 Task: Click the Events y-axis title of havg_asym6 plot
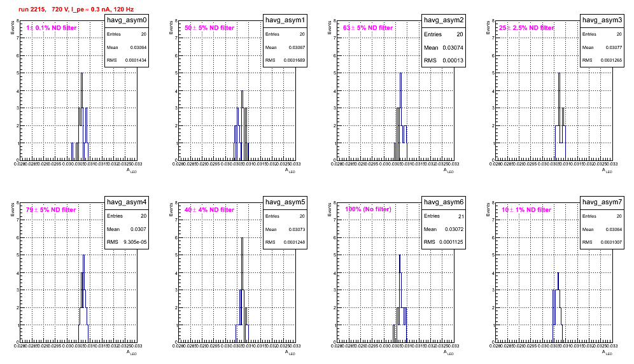330,209
